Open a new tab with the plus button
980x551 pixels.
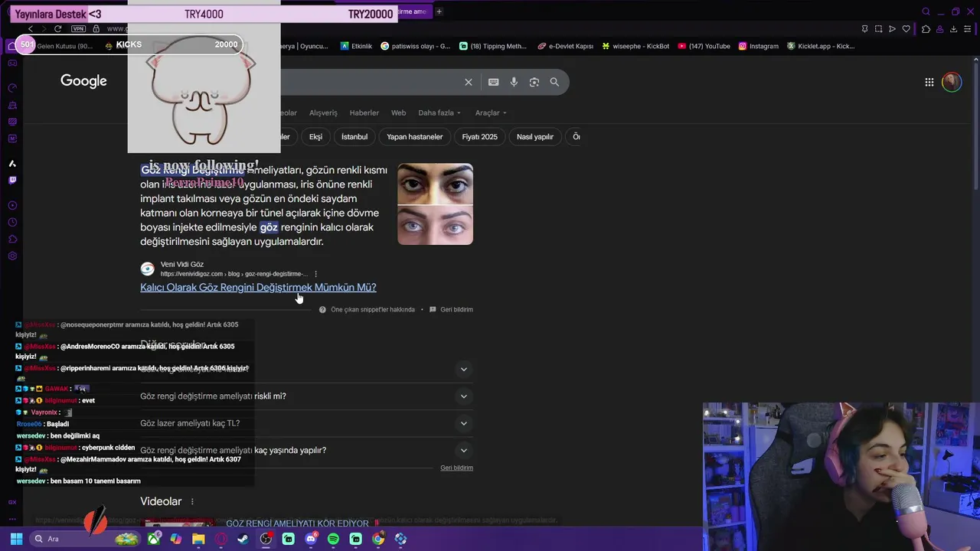point(439,11)
